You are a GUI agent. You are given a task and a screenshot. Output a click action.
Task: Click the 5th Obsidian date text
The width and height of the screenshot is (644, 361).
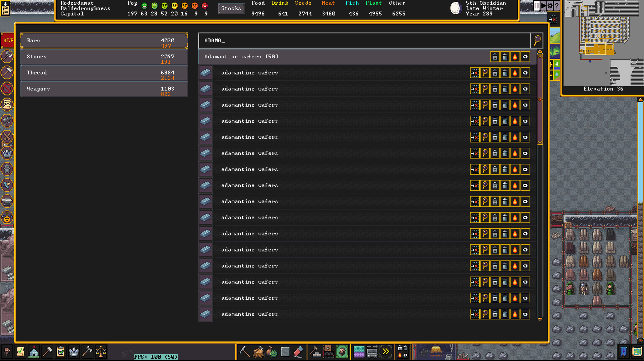pos(486,3)
